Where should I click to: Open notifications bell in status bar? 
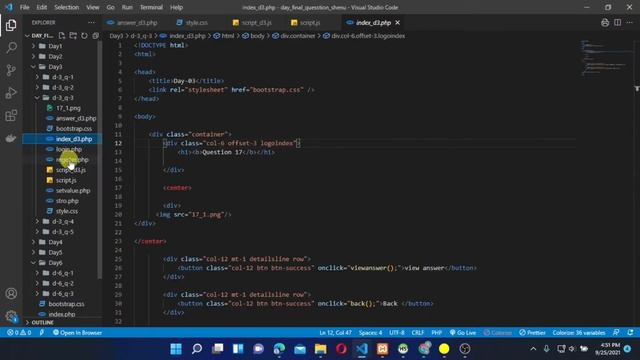click(631, 333)
